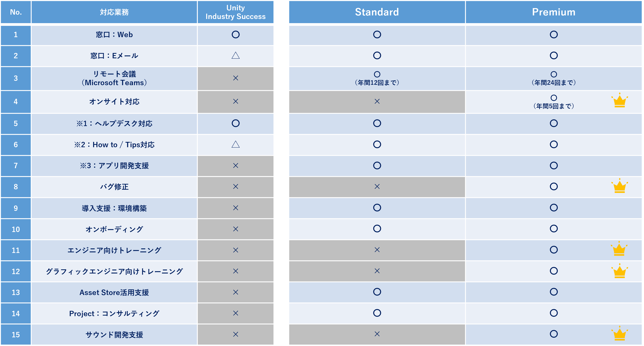Click the Unity column X mark for アプリ開発支援
644x346 pixels.
click(x=236, y=165)
